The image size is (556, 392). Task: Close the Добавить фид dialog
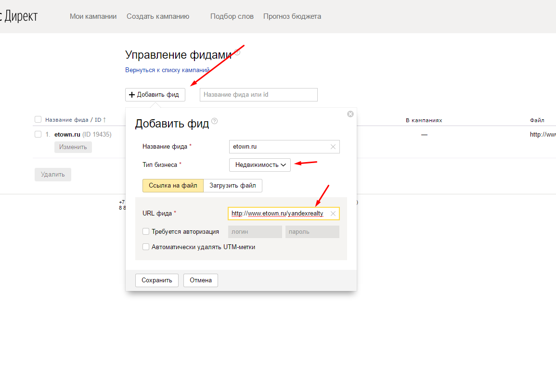click(x=350, y=114)
